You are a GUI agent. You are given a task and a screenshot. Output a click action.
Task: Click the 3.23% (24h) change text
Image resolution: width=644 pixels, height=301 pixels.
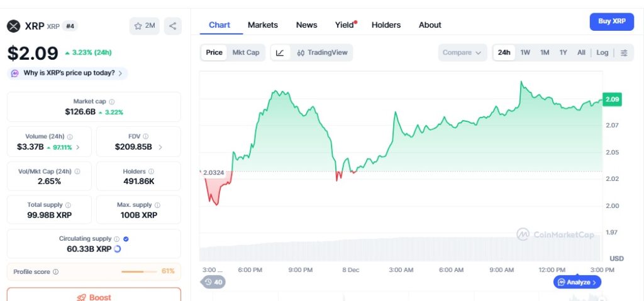pyautogui.click(x=92, y=53)
